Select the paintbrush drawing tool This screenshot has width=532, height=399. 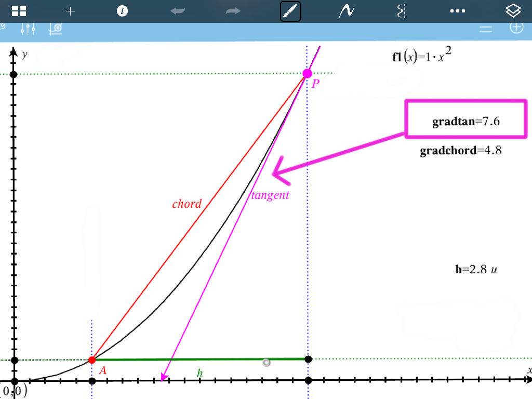pyautogui.click(x=290, y=11)
